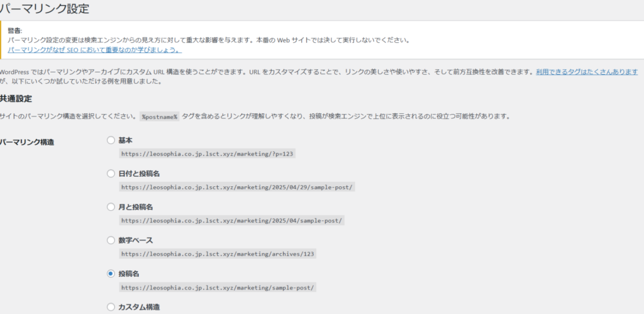Click the 共通設定 section heading
644x314 pixels.
(16, 99)
